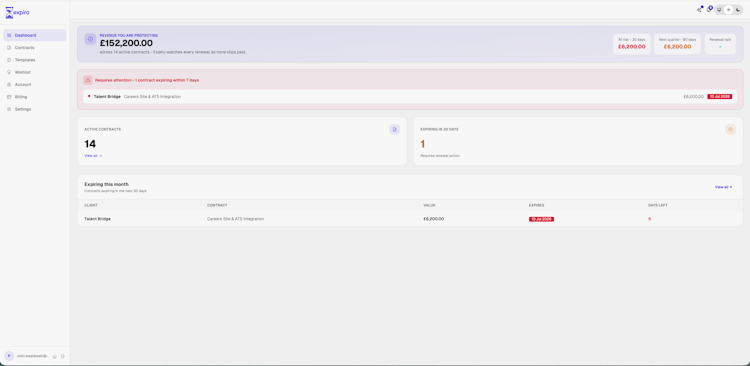
Task: Switch to dark theme moon icon
Action: click(738, 10)
